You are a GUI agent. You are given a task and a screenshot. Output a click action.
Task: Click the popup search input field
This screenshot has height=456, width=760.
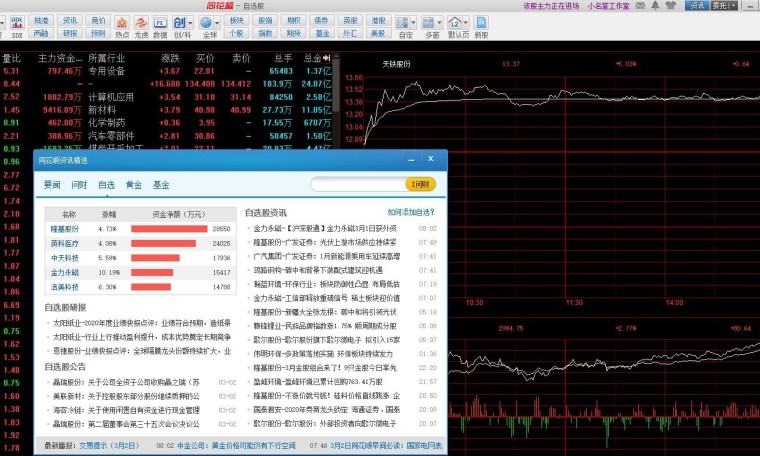[358, 184]
